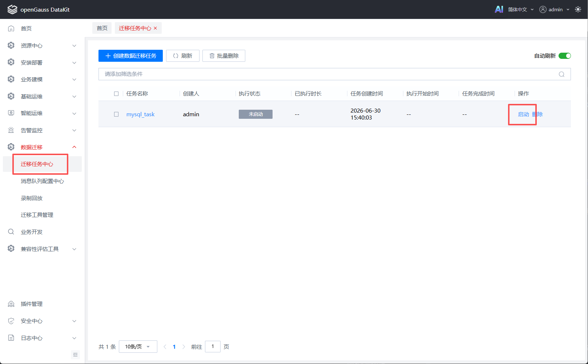Click the 前往 page number input
This screenshot has height=364, width=588.
pos(213,347)
